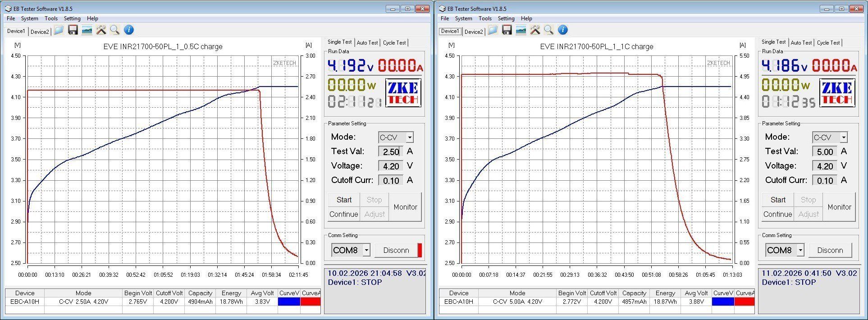The image size is (868, 320).
Task: Select the Device2 tab in right window
Action: 473,32
